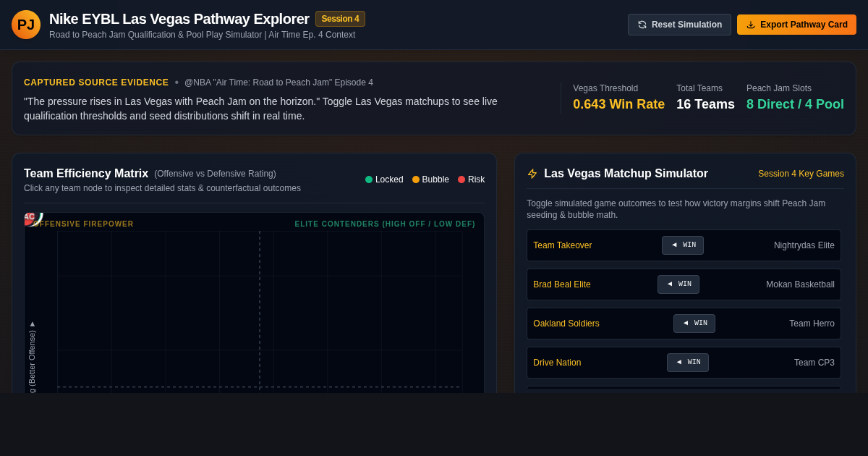Image resolution: width=868 pixels, height=456 pixels.
Task: Click Elite Contenders quadrant label
Action: click(385, 224)
